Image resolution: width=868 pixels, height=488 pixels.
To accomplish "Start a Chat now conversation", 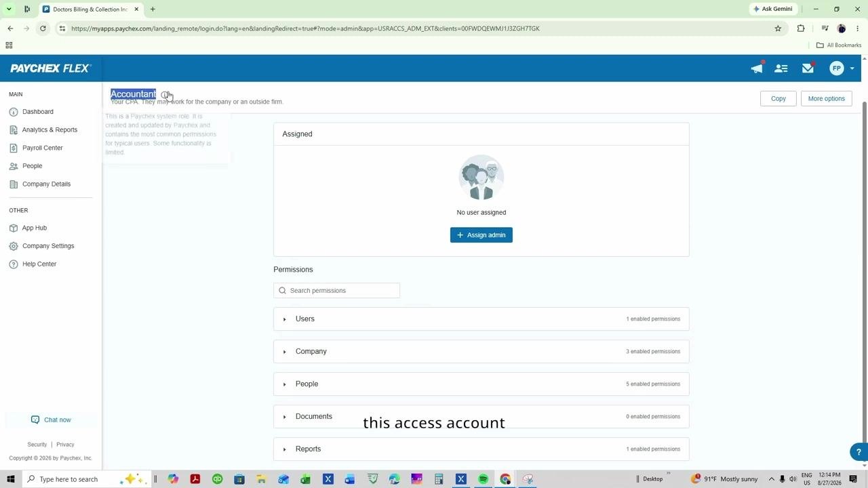I will [51, 420].
